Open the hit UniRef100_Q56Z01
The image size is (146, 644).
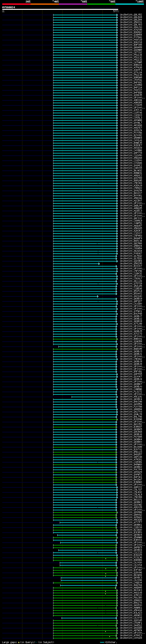(x=131, y=22)
